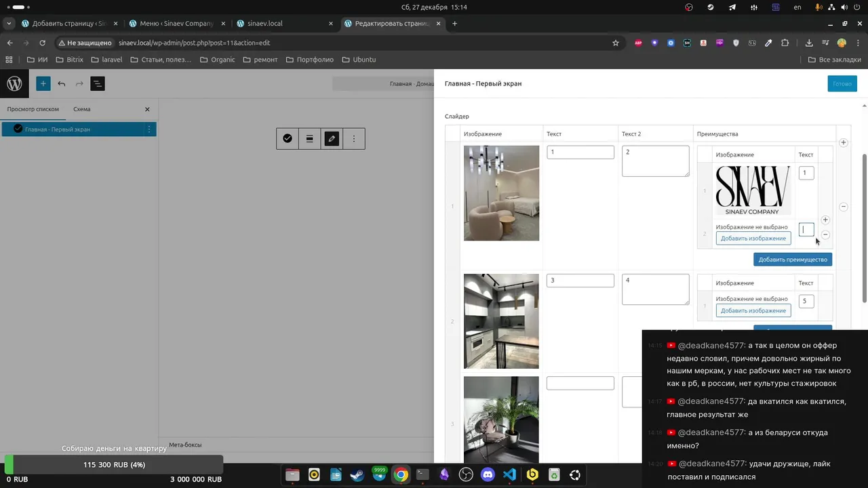This screenshot has height=488, width=868.
Task: Select the bedroom interior slide image
Action: [x=501, y=192]
